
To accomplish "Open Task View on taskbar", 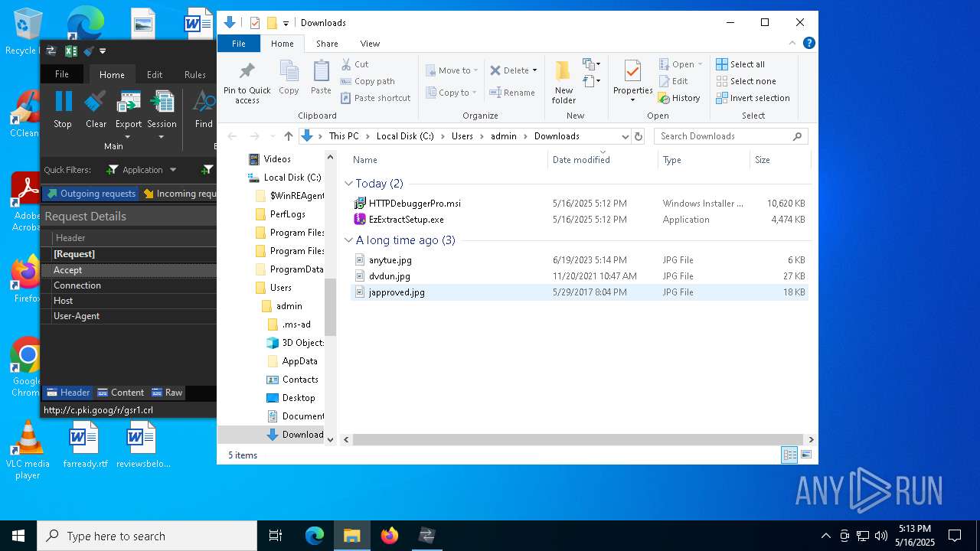I will 276,536.
